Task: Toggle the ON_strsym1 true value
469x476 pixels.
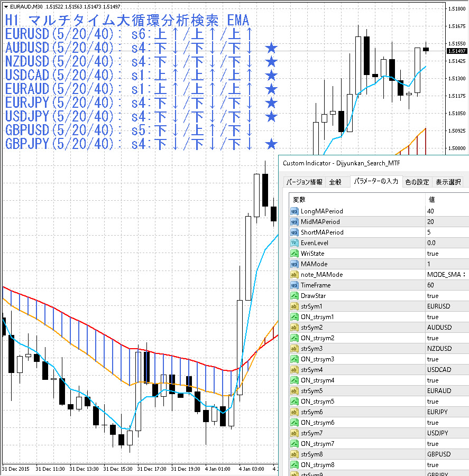Action: pyautogui.click(x=433, y=317)
